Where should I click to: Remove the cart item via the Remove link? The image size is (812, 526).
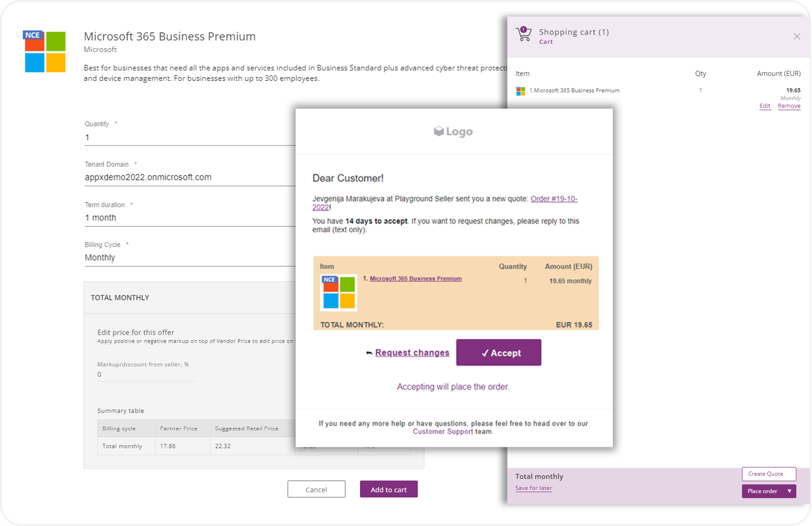click(x=789, y=106)
